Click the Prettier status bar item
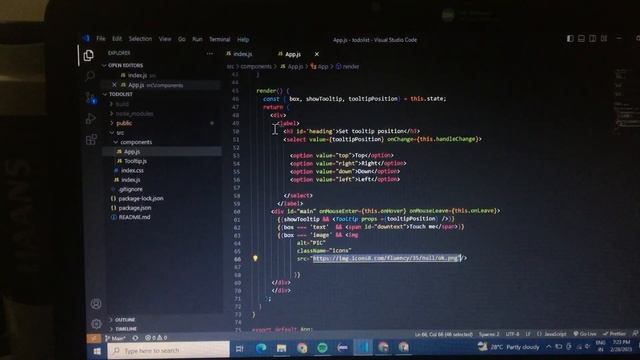 (x=614, y=334)
